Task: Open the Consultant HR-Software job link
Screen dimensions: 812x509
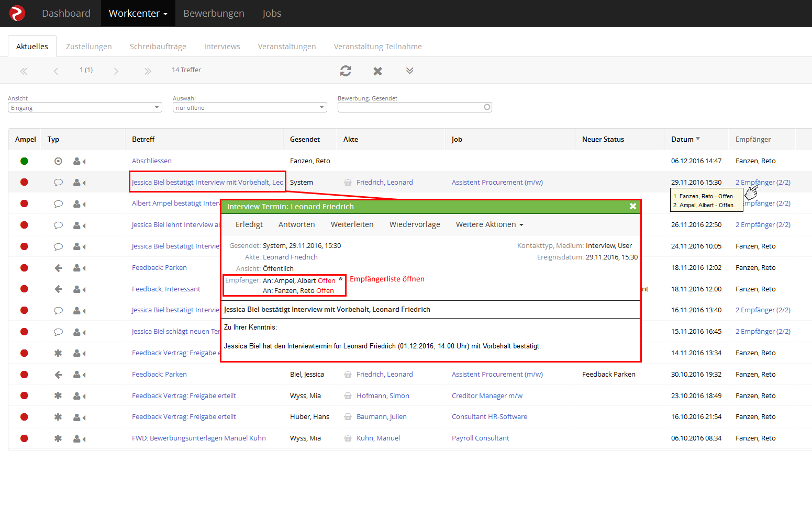Action: (x=490, y=417)
